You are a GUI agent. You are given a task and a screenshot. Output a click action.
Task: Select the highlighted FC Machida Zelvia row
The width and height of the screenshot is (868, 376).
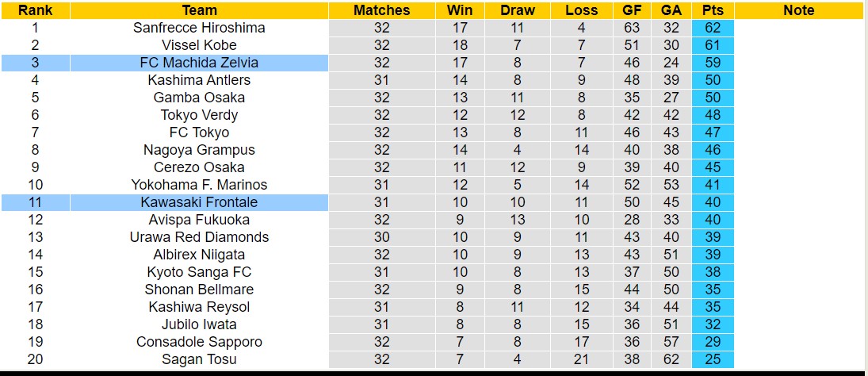(199, 63)
